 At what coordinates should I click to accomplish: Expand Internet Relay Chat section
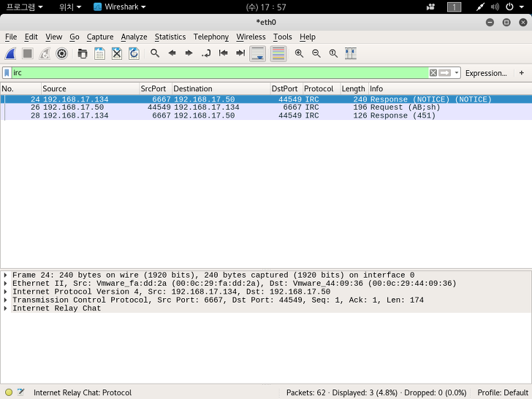tap(5, 308)
